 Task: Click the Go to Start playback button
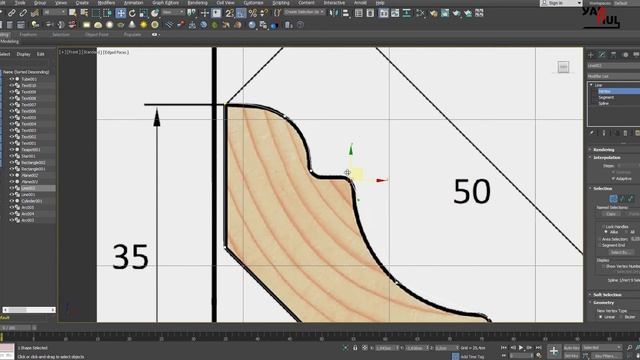pos(504,348)
